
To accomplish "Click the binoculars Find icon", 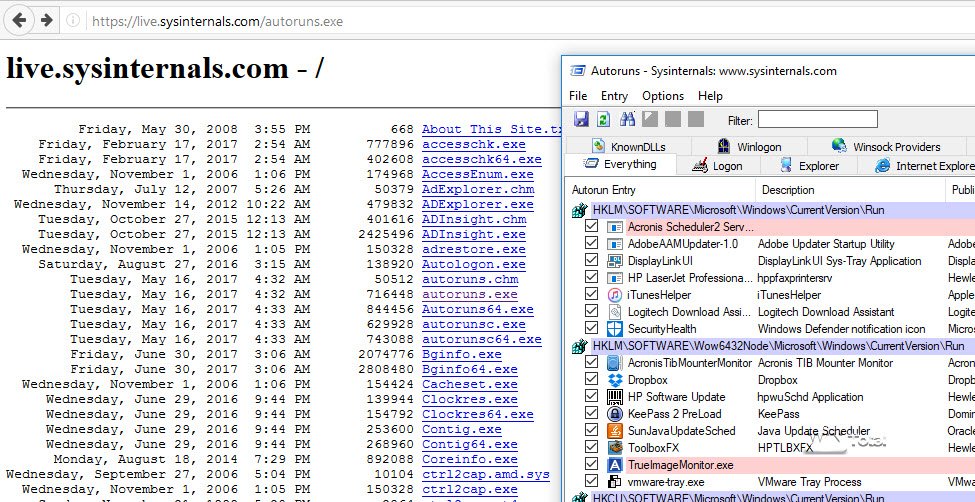I will (x=628, y=120).
